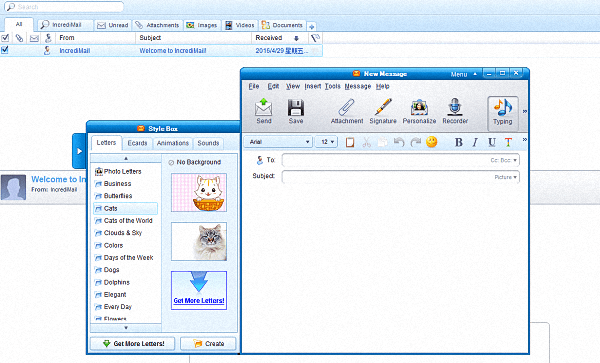600x363 pixels.
Task: Open the Insert menu
Action: click(313, 86)
